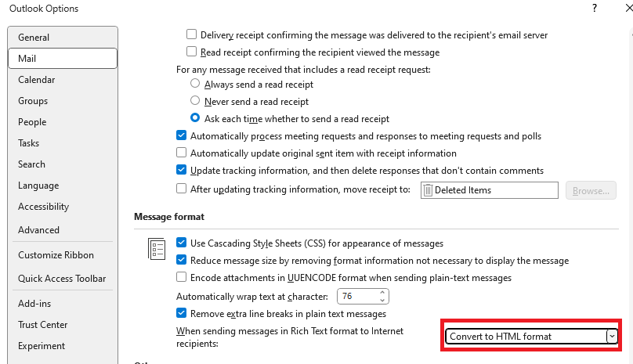Select Always send a read receipt
633x364 pixels.
click(x=195, y=84)
